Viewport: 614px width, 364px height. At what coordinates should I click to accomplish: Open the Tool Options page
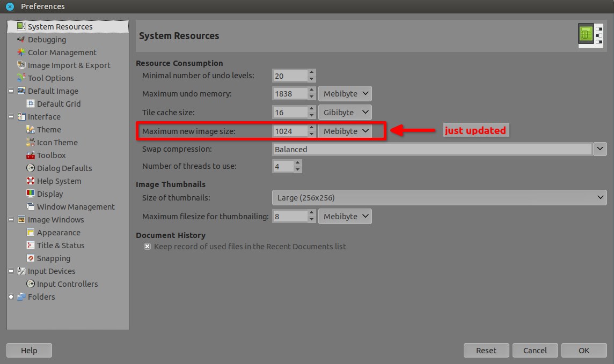50,78
